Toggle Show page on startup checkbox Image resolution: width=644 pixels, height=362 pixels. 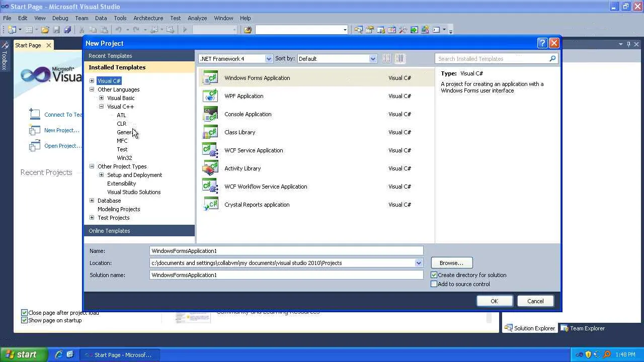point(24,320)
